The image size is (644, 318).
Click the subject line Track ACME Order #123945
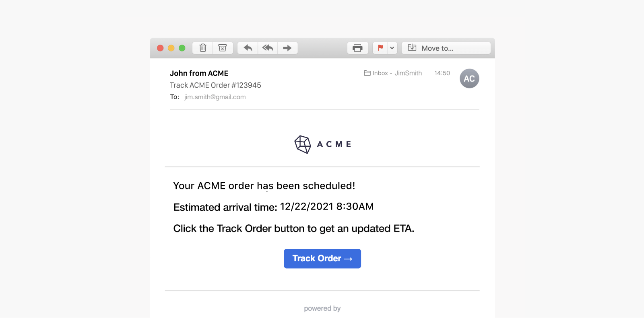[215, 85]
